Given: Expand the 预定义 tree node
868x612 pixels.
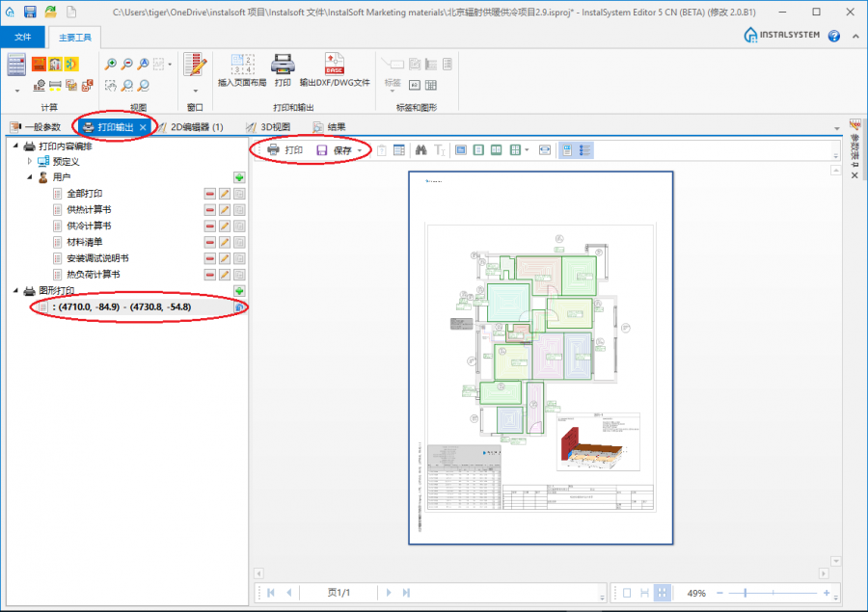Looking at the screenshot, I should 30,161.
